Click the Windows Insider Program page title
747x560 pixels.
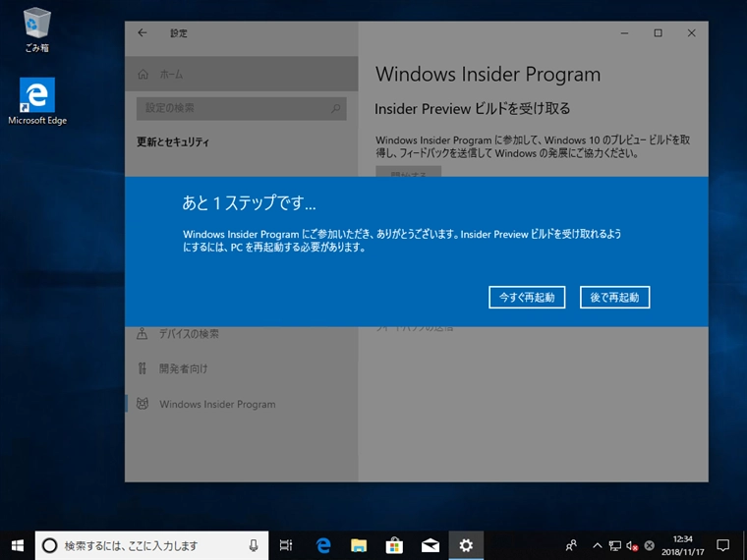click(488, 75)
